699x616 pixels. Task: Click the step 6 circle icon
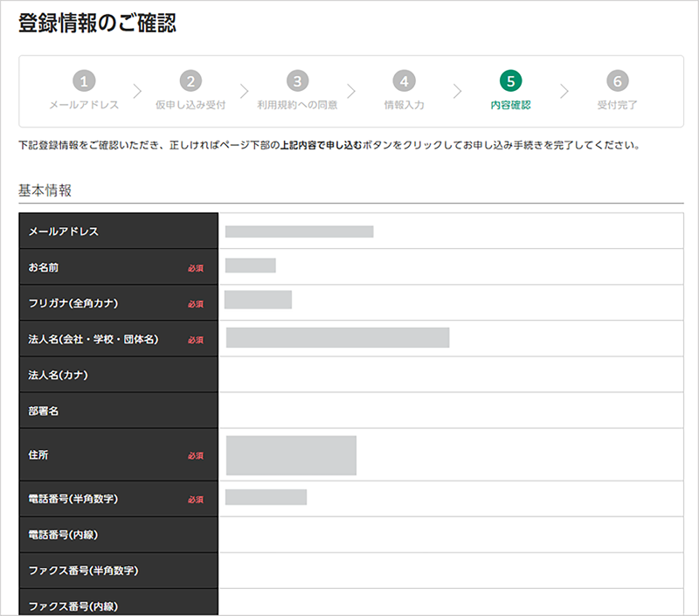pos(617,81)
